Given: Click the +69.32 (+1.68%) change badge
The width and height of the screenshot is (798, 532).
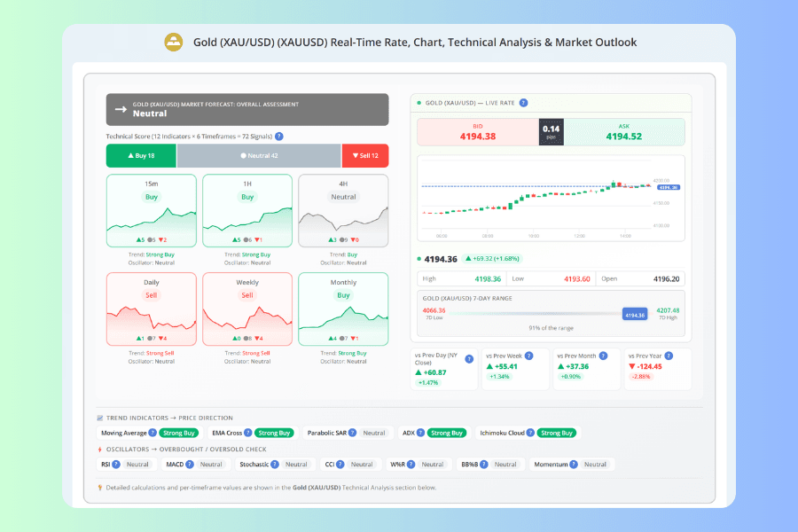Looking at the screenshot, I should [493, 259].
